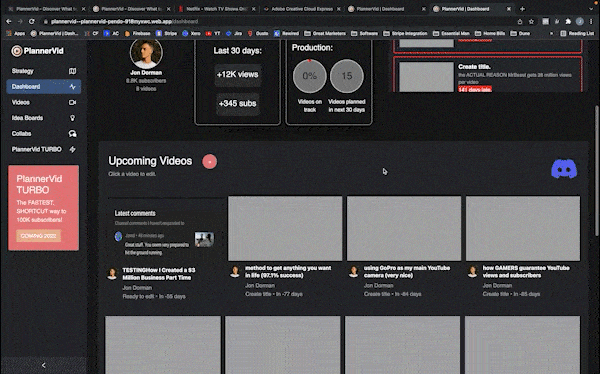This screenshot has height=374, width=600.
Task: Open the Rewired bookmark
Action: 287,34
